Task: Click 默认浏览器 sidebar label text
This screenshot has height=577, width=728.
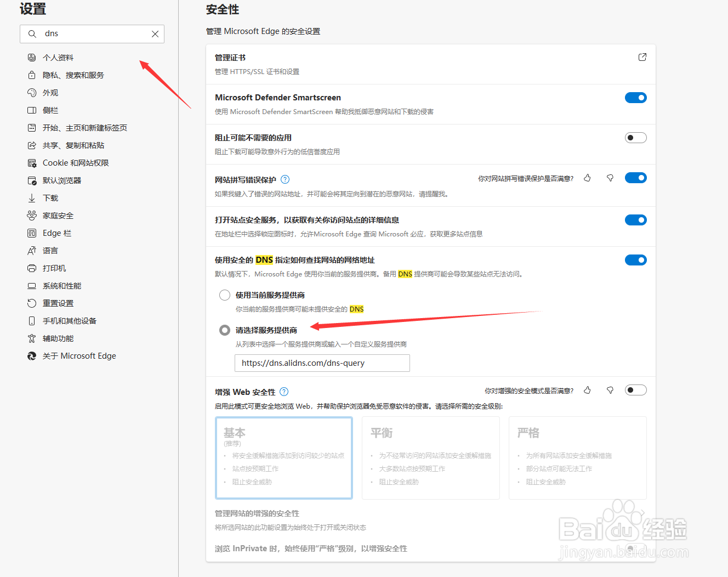Action: pyautogui.click(x=62, y=180)
